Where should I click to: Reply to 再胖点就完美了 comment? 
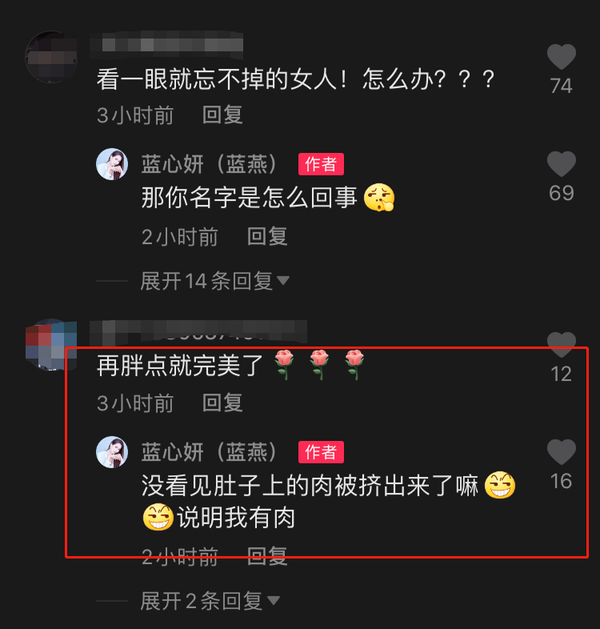[222, 403]
